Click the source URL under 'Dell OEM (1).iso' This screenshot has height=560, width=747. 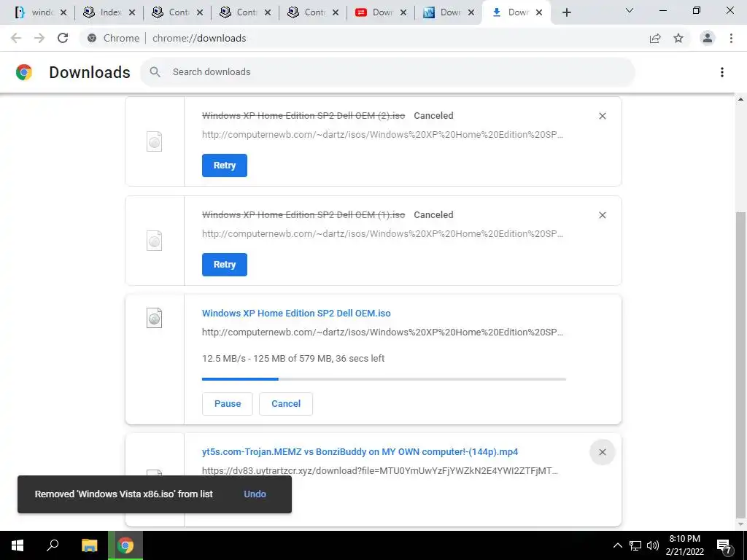click(x=382, y=234)
